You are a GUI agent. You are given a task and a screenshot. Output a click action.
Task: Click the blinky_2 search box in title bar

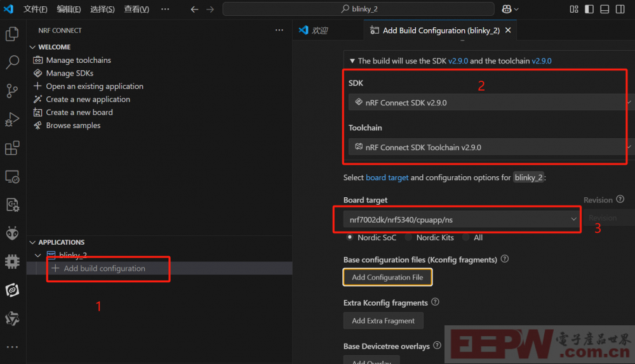pos(358,9)
